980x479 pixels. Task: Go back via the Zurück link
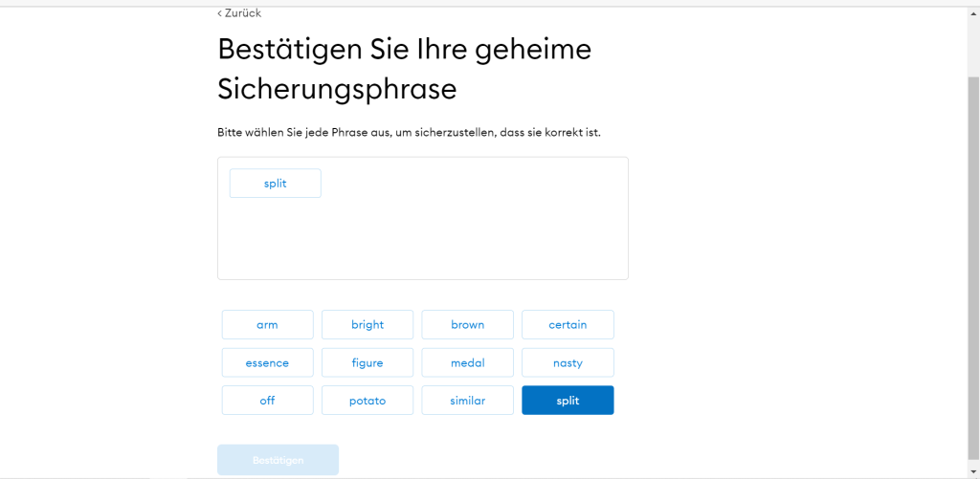click(x=242, y=13)
